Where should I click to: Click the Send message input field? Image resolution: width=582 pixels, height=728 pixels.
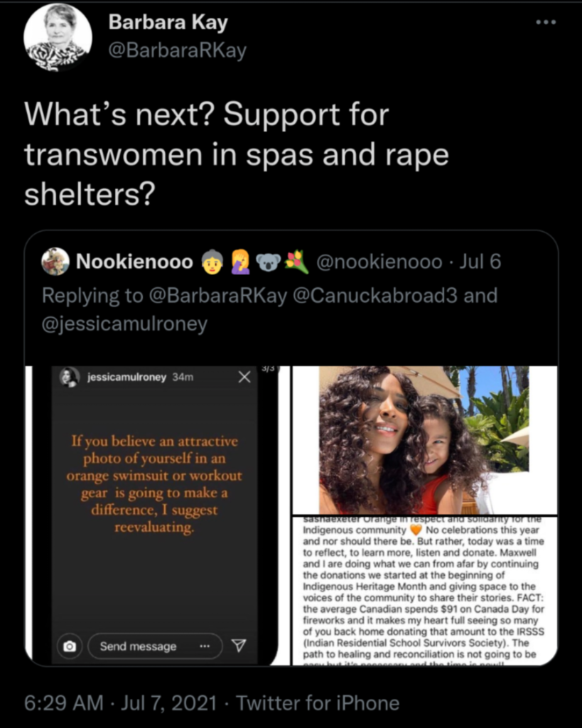point(155,646)
